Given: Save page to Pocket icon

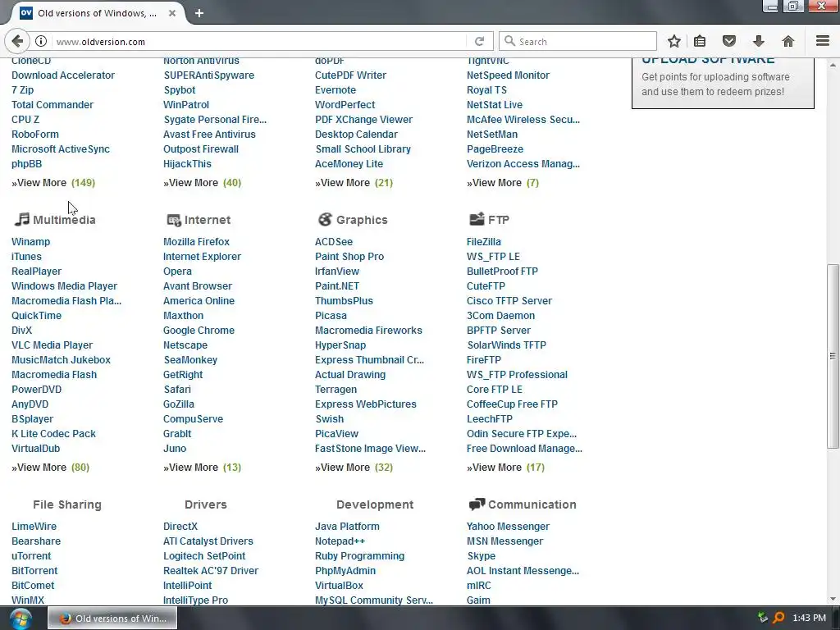Looking at the screenshot, I should [729, 41].
